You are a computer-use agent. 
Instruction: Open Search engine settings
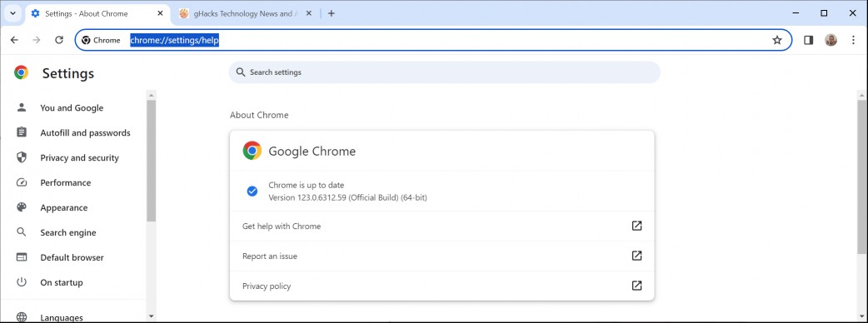(x=68, y=232)
